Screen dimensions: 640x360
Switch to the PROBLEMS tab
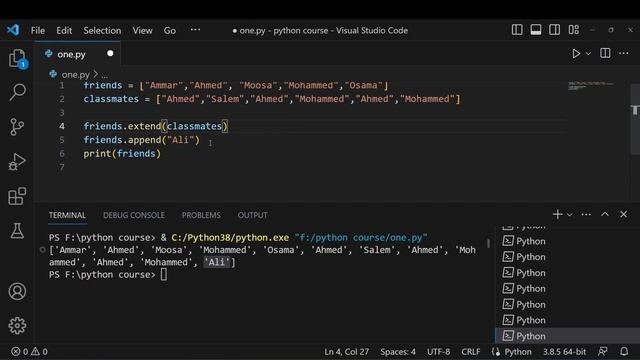[x=201, y=215]
